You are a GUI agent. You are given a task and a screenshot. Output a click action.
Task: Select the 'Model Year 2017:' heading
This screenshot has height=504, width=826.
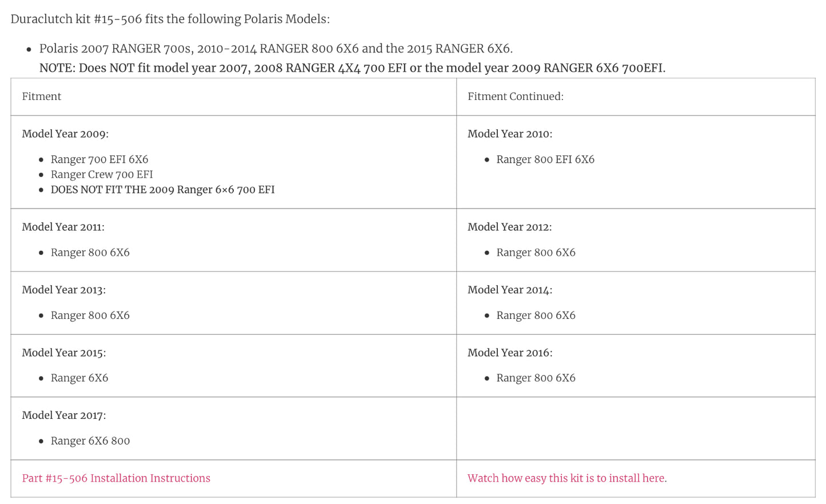(x=64, y=415)
